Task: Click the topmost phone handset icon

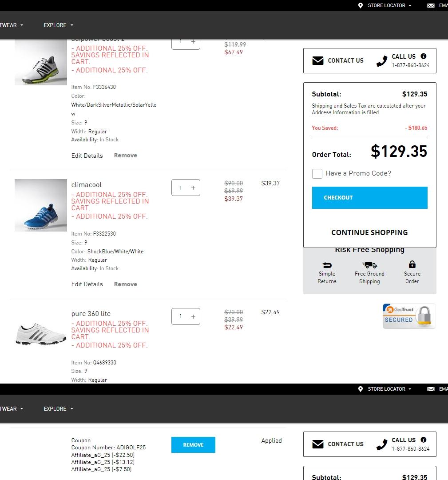Action: 382,61
